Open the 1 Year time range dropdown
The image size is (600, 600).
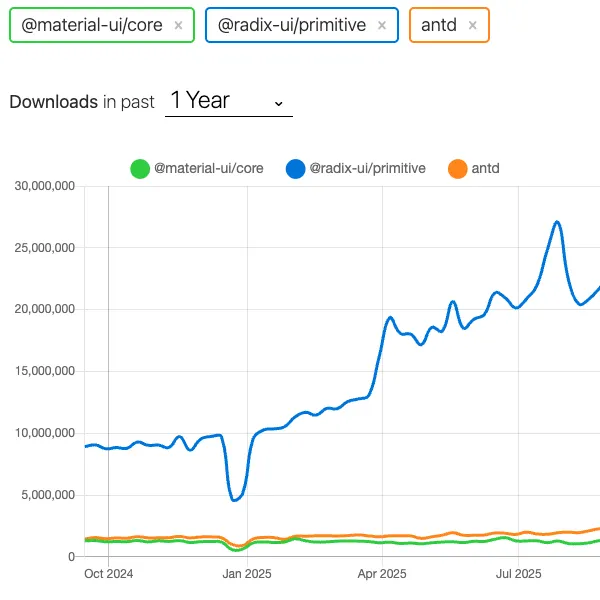click(228, 101)
